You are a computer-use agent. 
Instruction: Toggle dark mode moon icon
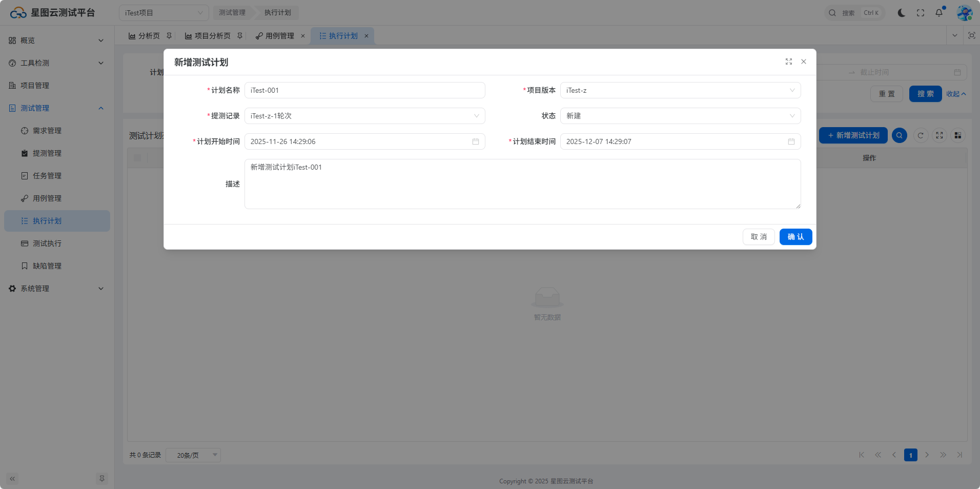[902, 13]
